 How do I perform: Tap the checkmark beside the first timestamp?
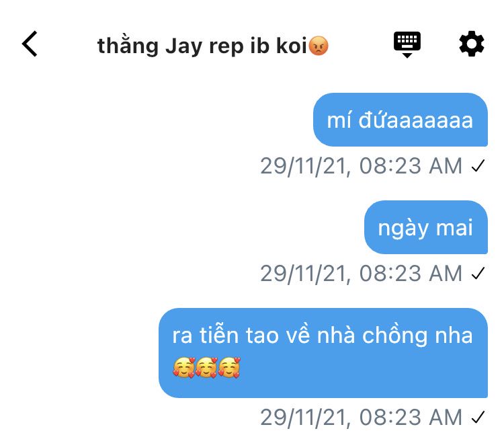(478, 166)
